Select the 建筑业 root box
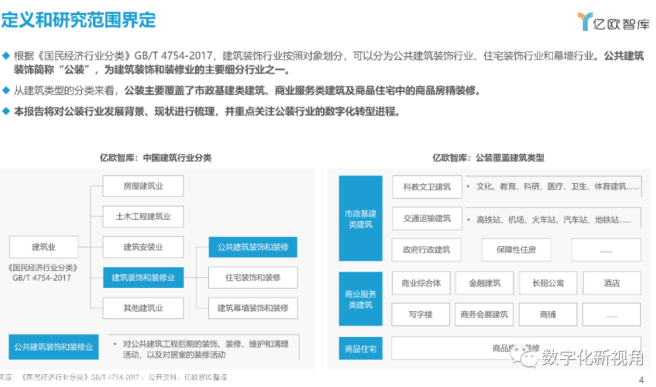Image resolution: width=656 pixels, height=387 pixels. tap(44, 247)
